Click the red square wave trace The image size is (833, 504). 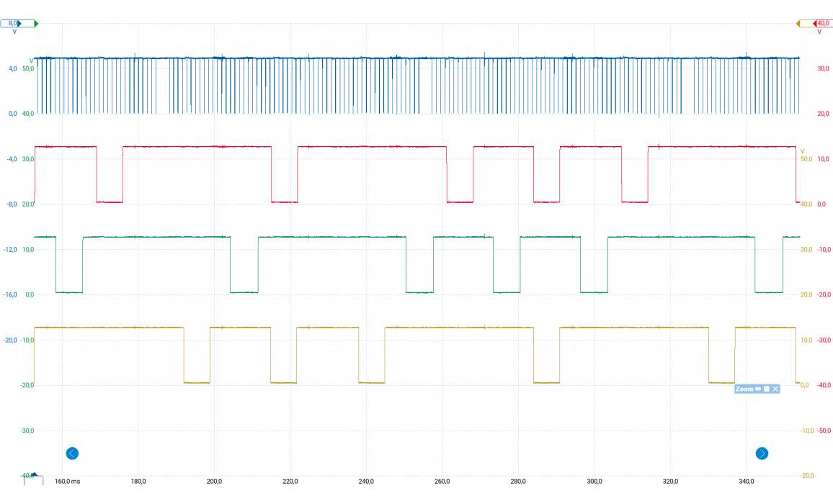pos(195,147)
